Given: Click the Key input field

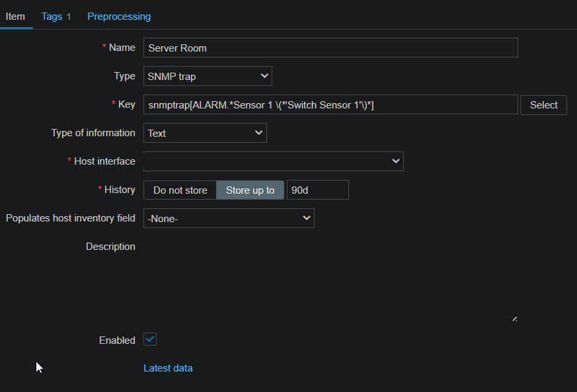Looking at the screenshot, I should 330,104.
